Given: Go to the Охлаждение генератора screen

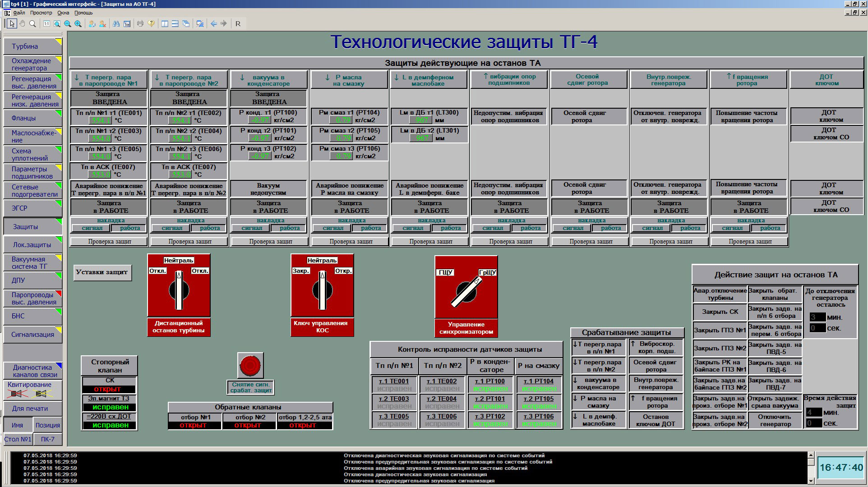Looking at the screenshot, I should point(32,64).
